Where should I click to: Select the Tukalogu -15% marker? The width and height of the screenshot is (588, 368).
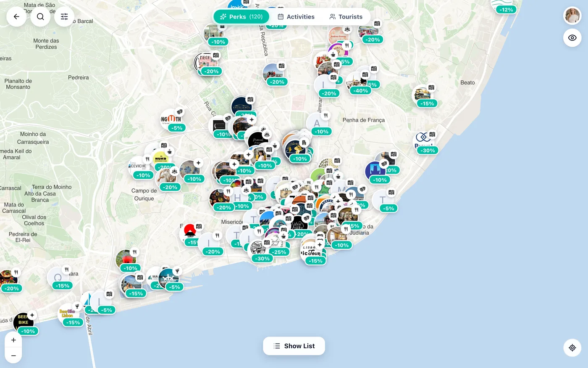[422, 95]
